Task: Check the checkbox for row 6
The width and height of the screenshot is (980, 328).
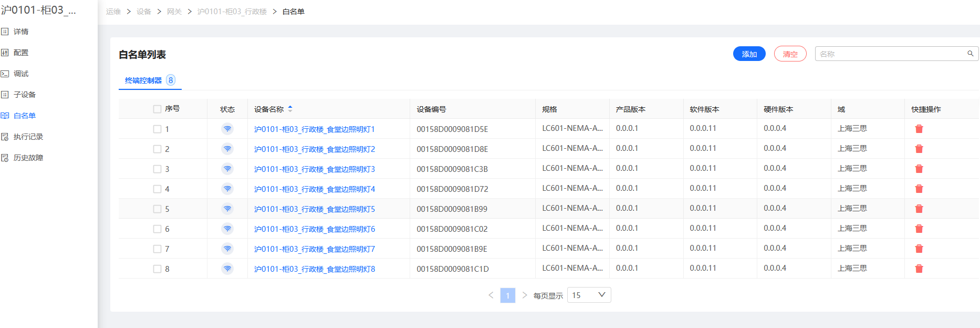Action: 157,229
